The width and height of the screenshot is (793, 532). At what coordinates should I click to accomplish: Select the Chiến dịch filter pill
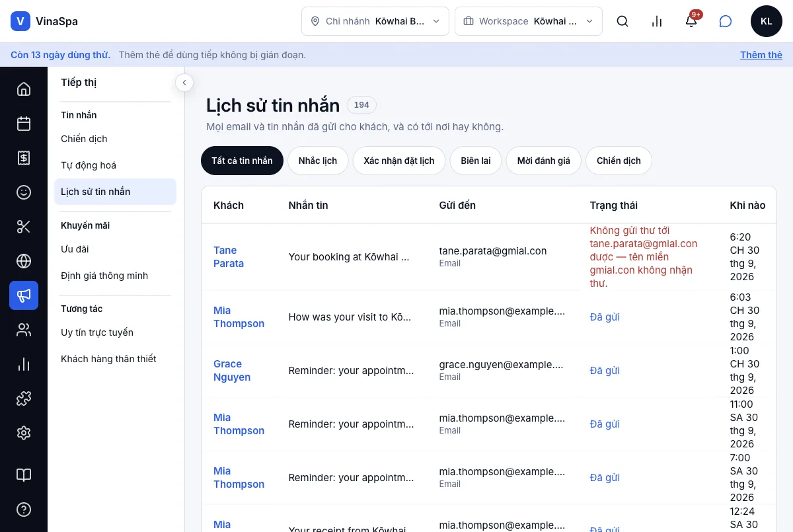tap(619, 161)
